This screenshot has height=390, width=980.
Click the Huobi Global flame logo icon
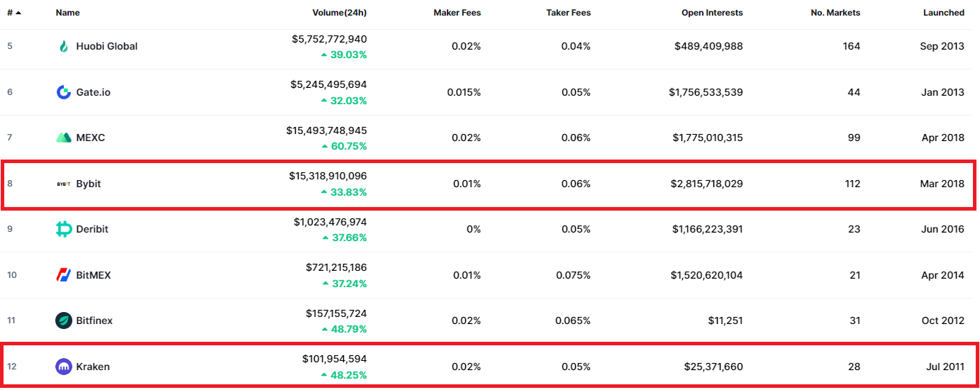coord(64,46)
